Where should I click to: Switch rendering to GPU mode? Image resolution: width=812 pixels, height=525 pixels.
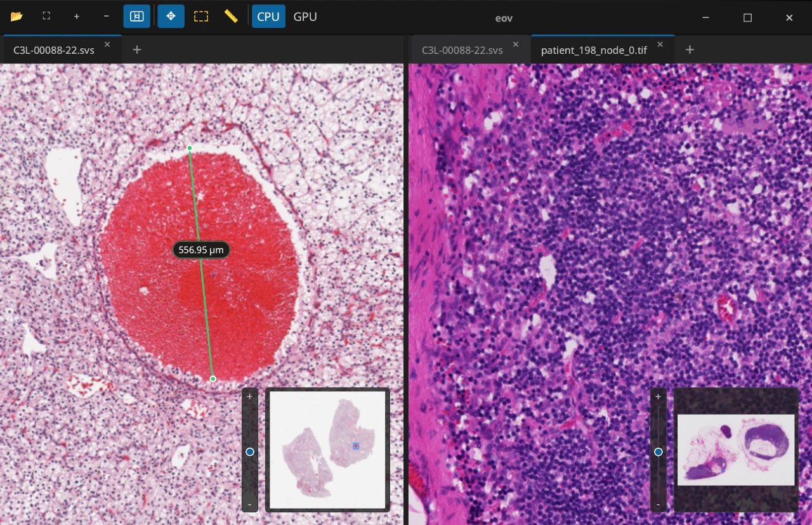(x=305, y=16)
